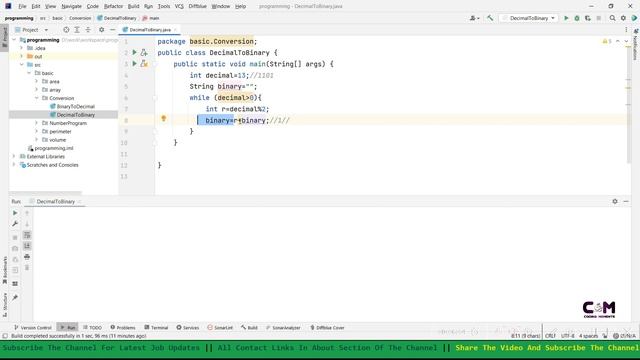Open the Terminal tool window
The image size is (640, 360).
tap(156, 327)
